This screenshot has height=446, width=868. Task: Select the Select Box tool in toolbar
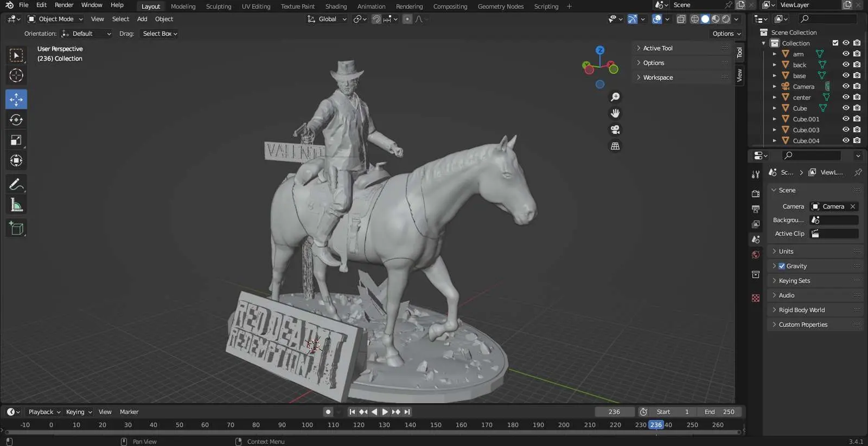[x=16, y=55]
